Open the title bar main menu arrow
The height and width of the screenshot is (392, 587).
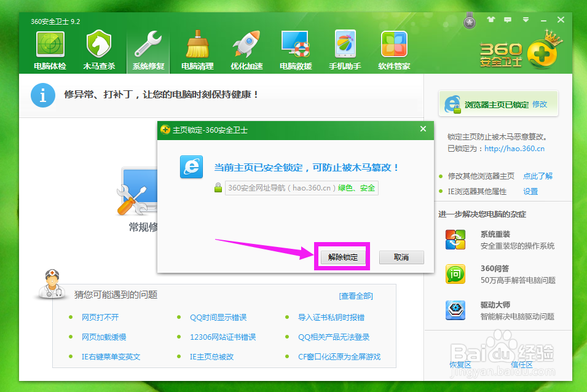[x=526, y=20]
